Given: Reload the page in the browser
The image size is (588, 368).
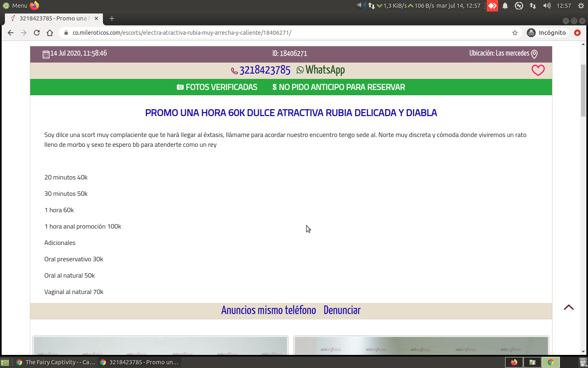Looking at the screenshot, I should tap(37, 33).
